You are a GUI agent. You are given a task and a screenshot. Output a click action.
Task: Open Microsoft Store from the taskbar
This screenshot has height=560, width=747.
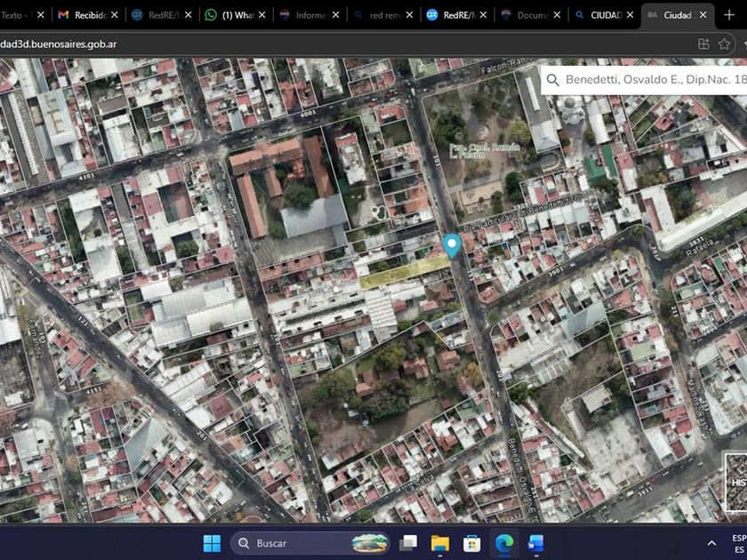point(472,543)
